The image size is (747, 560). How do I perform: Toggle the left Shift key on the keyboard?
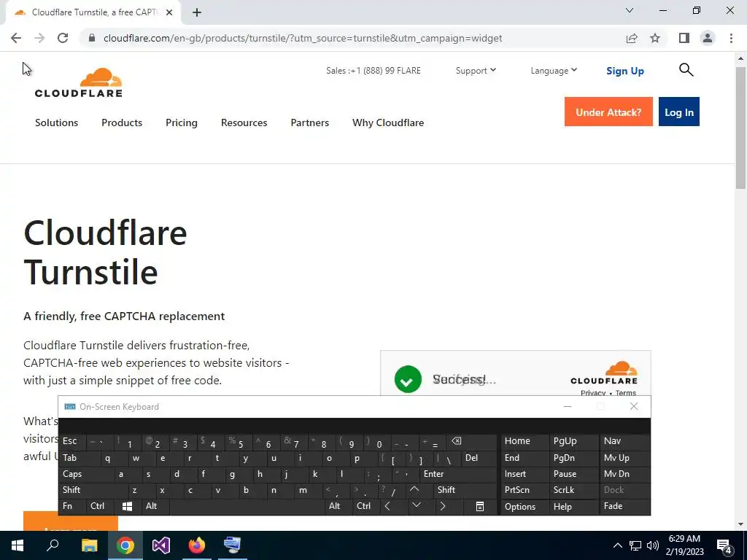93,489
